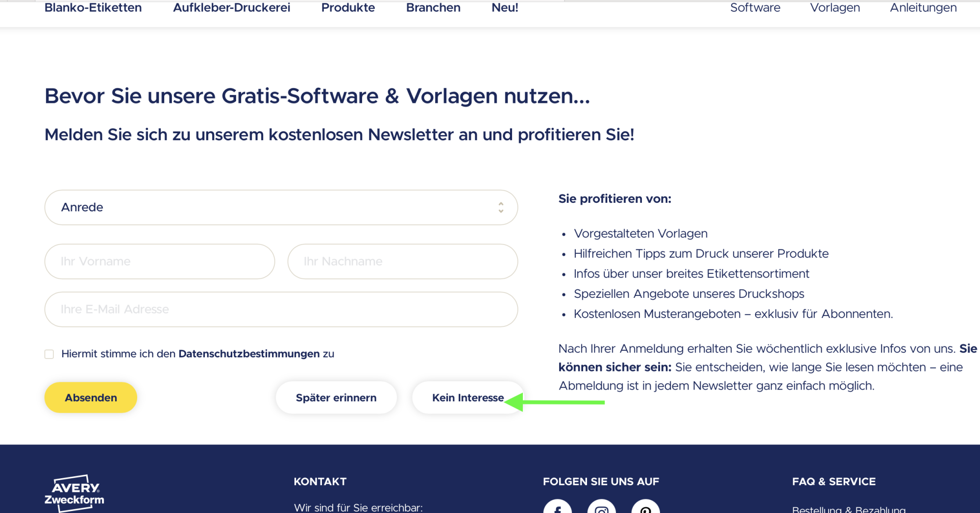Screen dimensions: 980x513
Task: Open the Facebook social icon in footer
Action: [x=557, y=510]
